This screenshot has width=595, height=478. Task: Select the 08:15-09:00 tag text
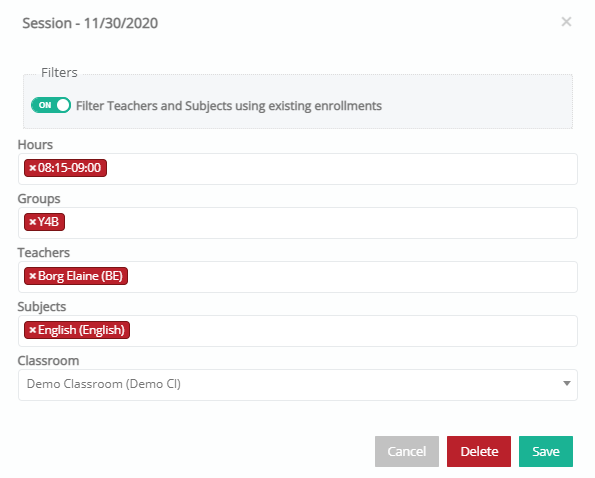69,168
